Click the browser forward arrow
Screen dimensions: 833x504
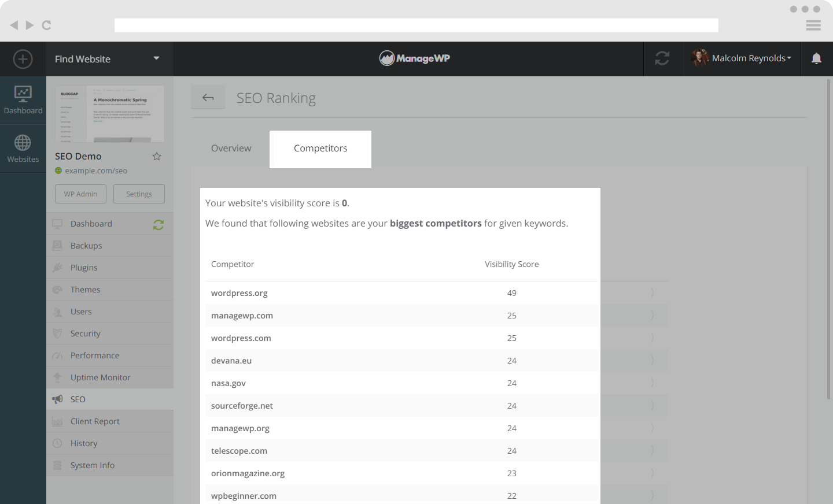point(30,25)
